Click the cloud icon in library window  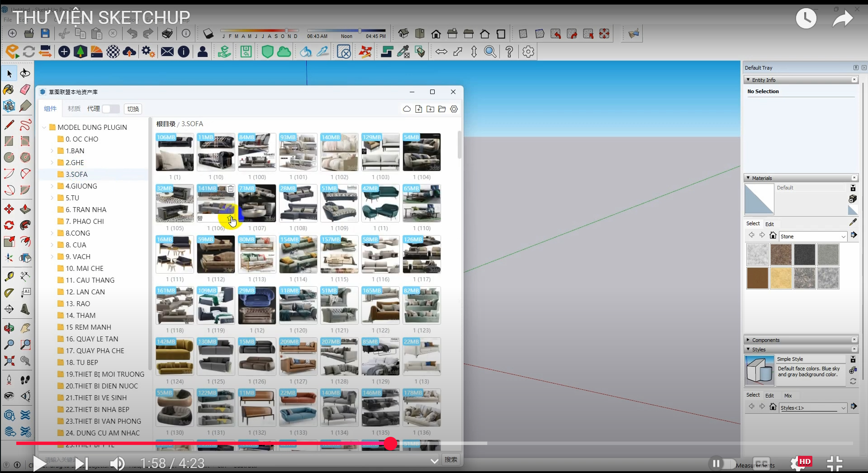click(x=407, y=109)
